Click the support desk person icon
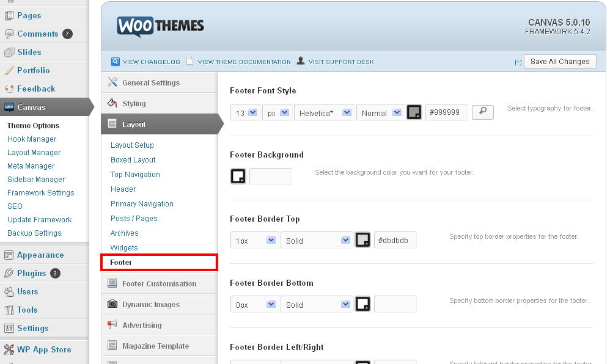 300,60
